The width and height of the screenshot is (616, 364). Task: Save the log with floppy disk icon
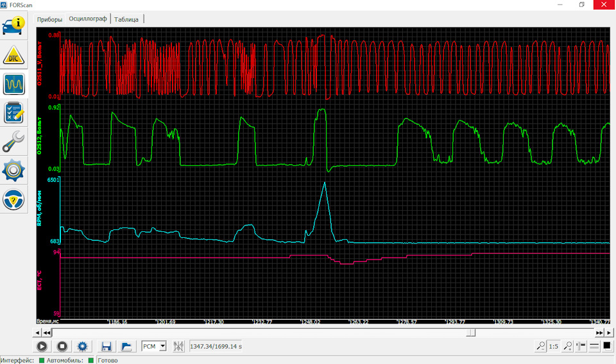point(106,346)
